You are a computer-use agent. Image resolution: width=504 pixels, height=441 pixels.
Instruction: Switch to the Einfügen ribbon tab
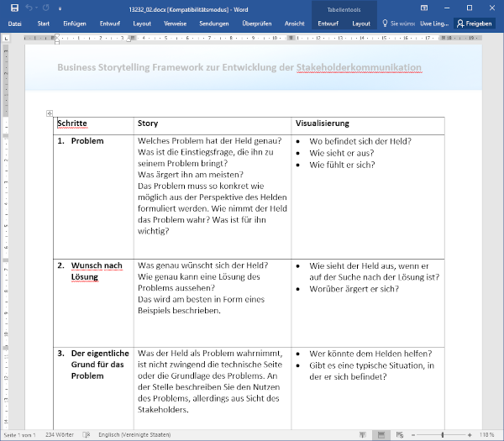tap(74, 24)
